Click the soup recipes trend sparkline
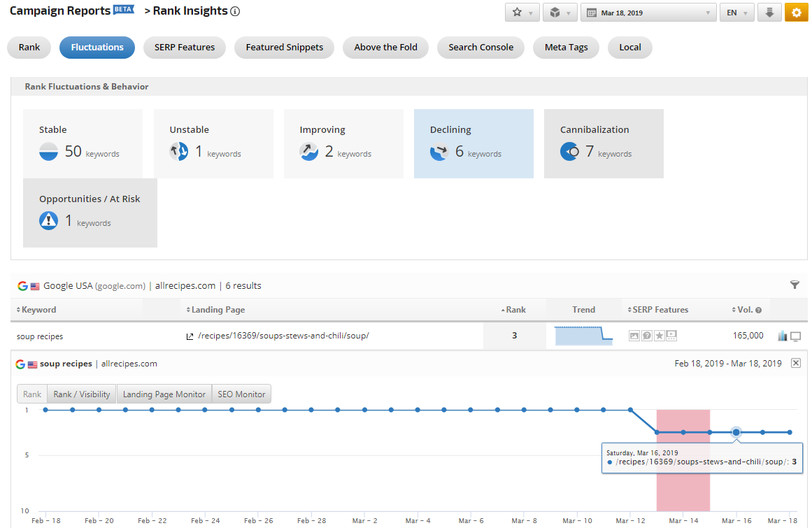The height and width of the screenshot is (528, 812). pyautogui.click(x=583, y=336)
